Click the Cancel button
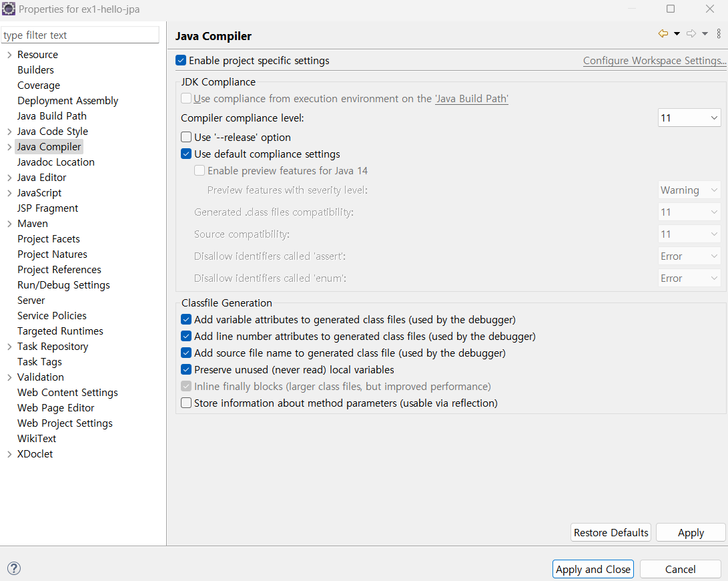728x581 pixels. (x=680, y=569)
